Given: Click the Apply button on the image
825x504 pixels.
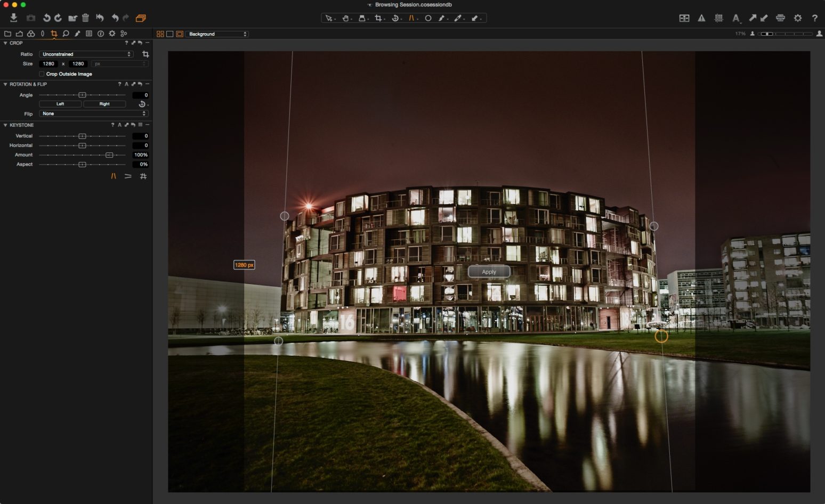Looking at the screenshot, I should pyautogui.click(x=488, y=272).
